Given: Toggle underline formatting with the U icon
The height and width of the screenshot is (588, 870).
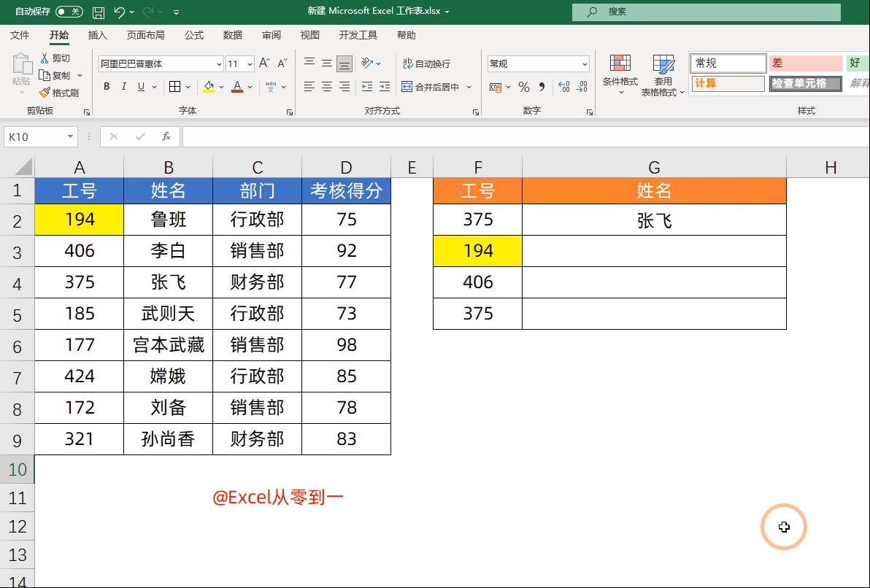Looking at the screenshot, I should (x=140, y=86).
